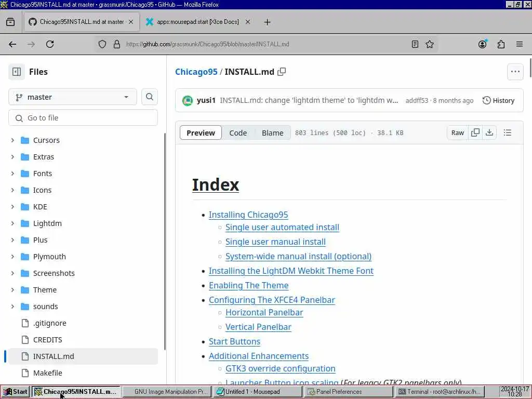Open the master branch dropdown

point(73,97)
